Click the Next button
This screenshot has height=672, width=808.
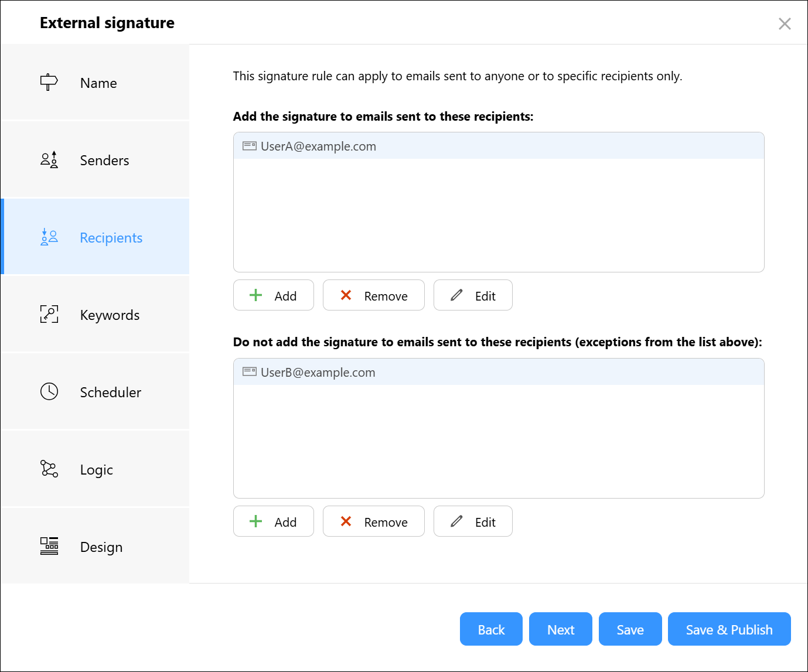561,629
